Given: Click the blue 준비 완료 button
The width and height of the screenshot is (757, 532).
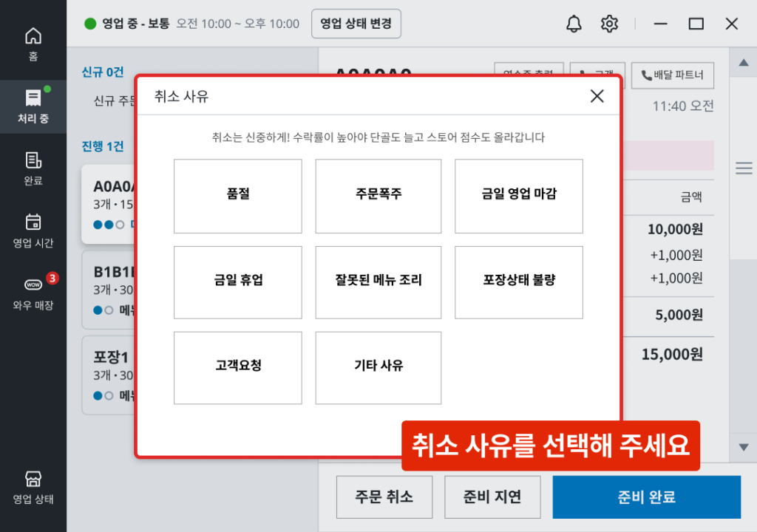Looking at the screenshot, I should click(x=646, y=497).
